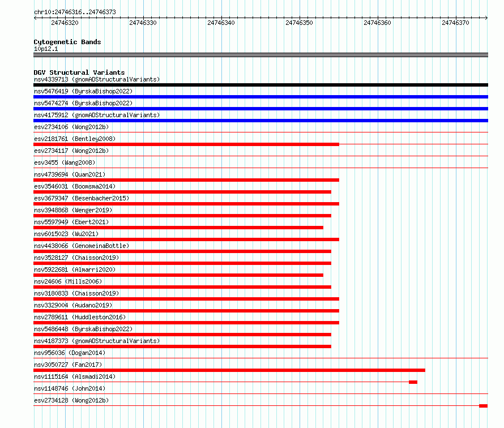Click the red nsv3948868 variant bar
The height and width of the screenshot is (428, 504).
(182, 216)
